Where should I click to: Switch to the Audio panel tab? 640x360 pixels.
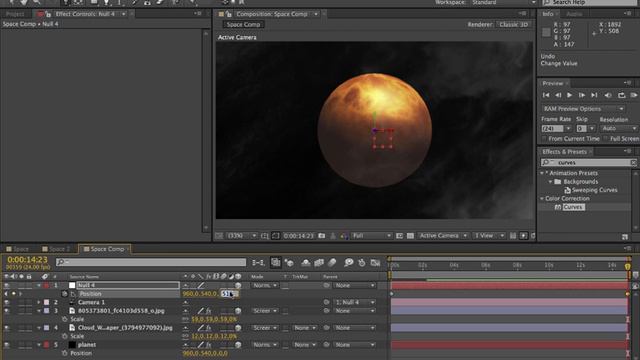(574, 14)
